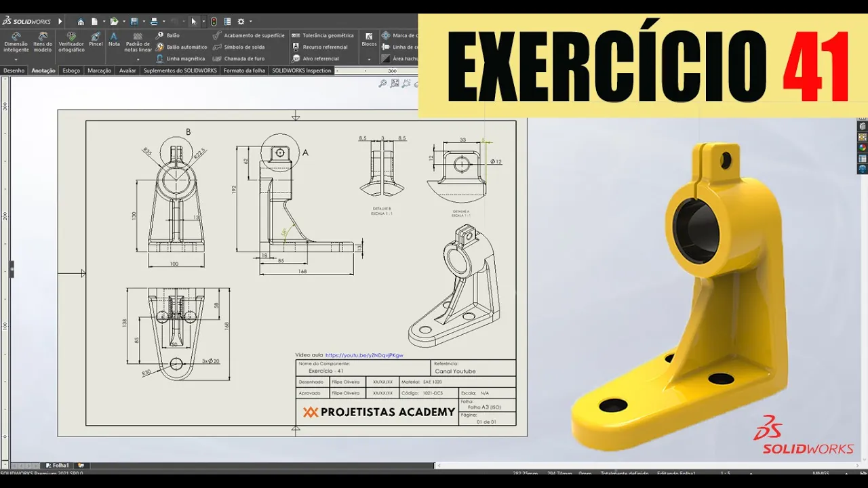
Task: Add new sheet icon beside Folha1
Action: (x=81, y=466)
